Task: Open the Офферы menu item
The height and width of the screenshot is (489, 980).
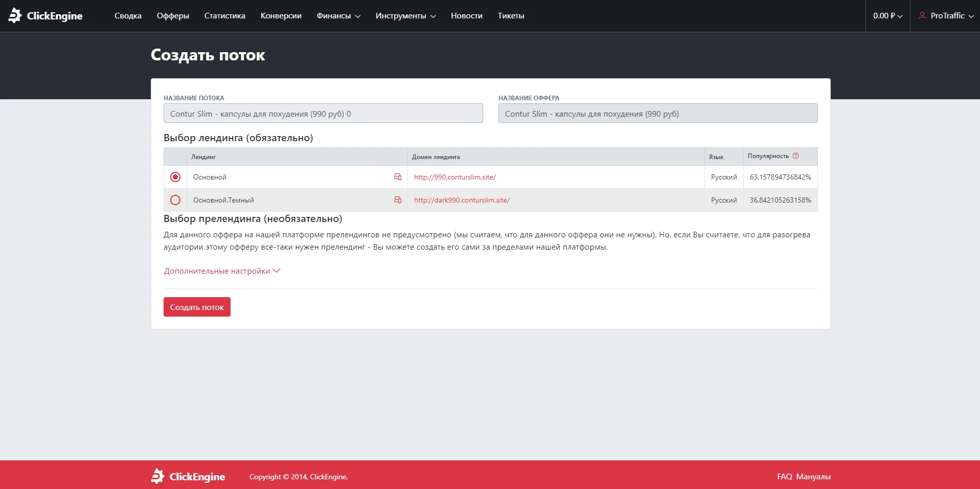Action: click(x=173, y=16)
